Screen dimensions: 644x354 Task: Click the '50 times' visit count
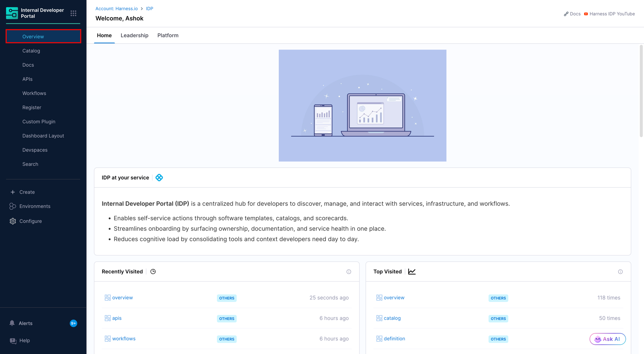[610, 318]
